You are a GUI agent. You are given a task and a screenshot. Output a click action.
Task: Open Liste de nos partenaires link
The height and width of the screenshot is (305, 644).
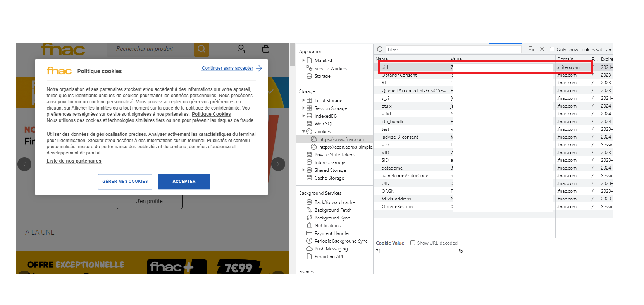[x=74, y=161]
